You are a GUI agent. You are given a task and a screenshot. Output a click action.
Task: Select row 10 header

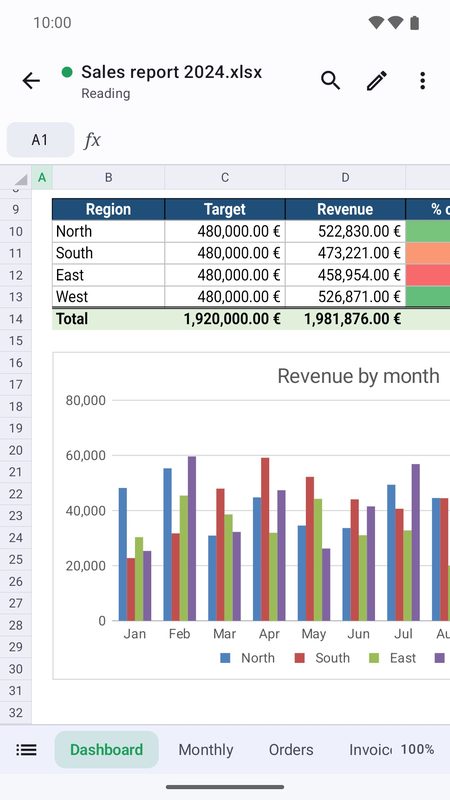(16, 232)
